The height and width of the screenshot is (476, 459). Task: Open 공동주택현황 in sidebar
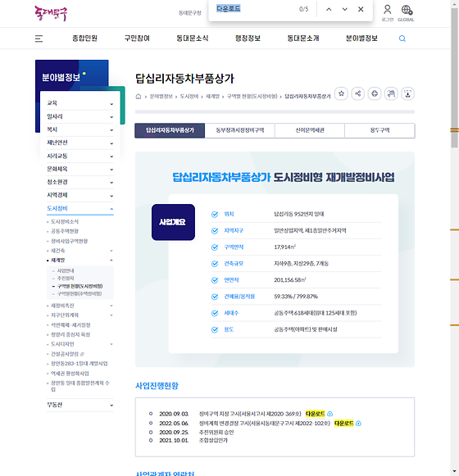click(x=65, y=231)
